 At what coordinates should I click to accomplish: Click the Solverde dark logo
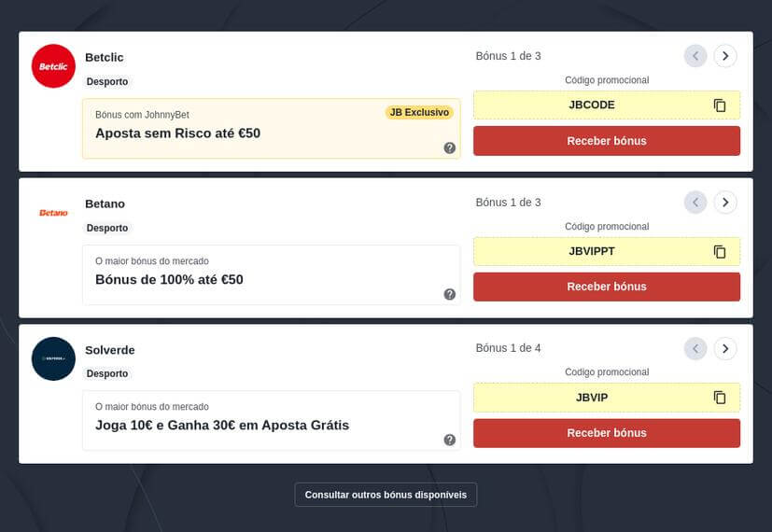click(x=53, y=358)
